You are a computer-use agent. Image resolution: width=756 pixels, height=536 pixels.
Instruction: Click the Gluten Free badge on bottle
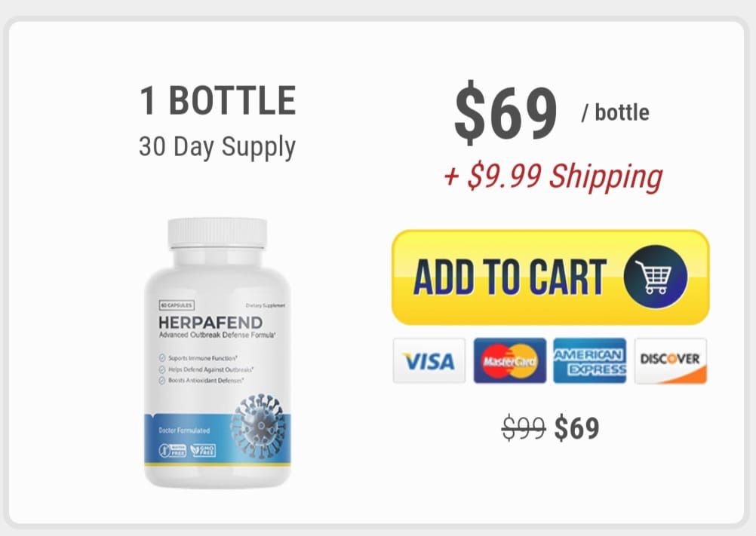173,450
